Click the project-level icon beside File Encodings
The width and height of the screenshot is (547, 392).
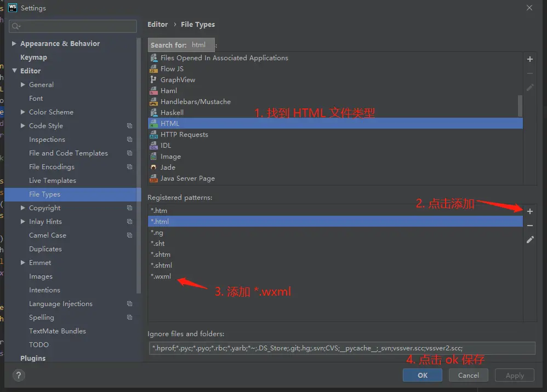pyautogui.click(x=129, y=167)
